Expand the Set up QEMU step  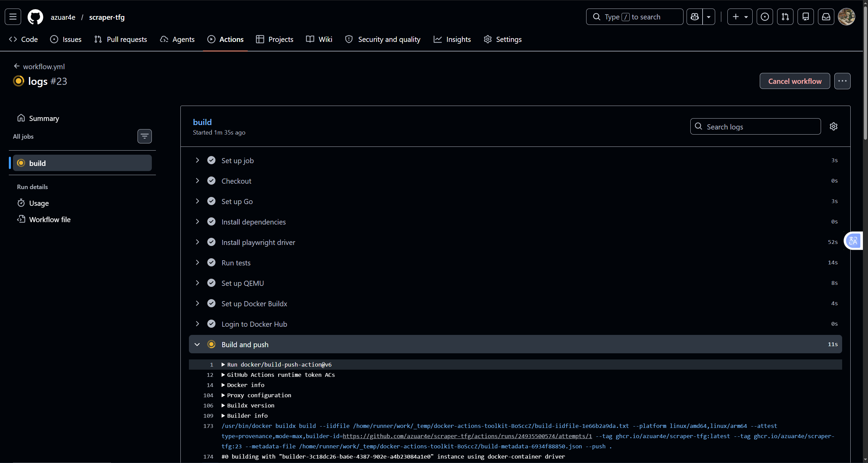click(515, 283)
